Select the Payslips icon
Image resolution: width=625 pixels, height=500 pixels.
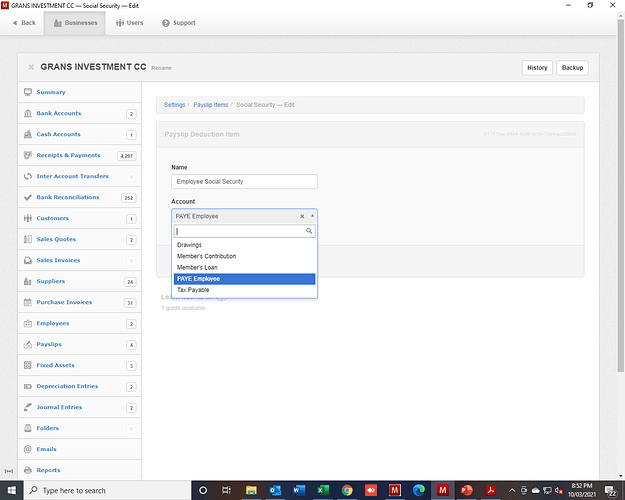28,344
